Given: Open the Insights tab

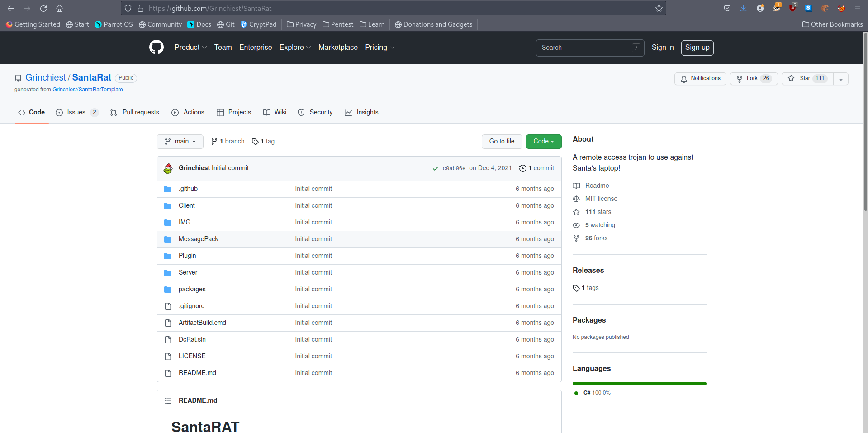Looking at the screenshot, I should pos(361,112).
